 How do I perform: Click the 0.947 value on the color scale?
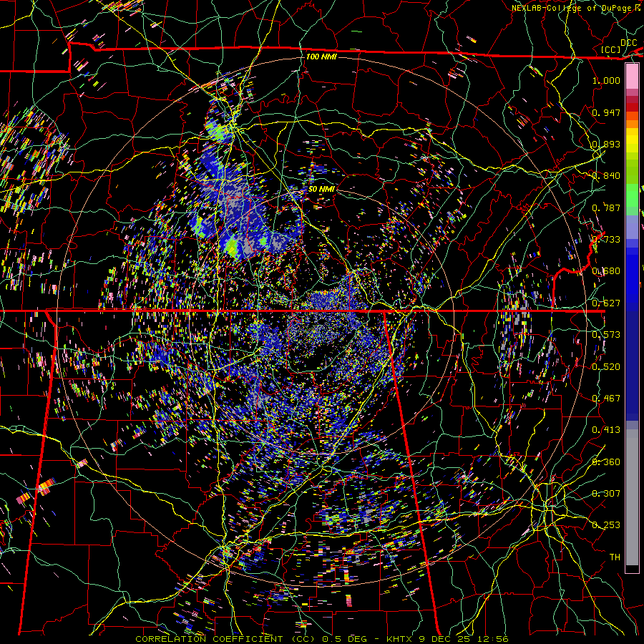[x=606, y=112]
